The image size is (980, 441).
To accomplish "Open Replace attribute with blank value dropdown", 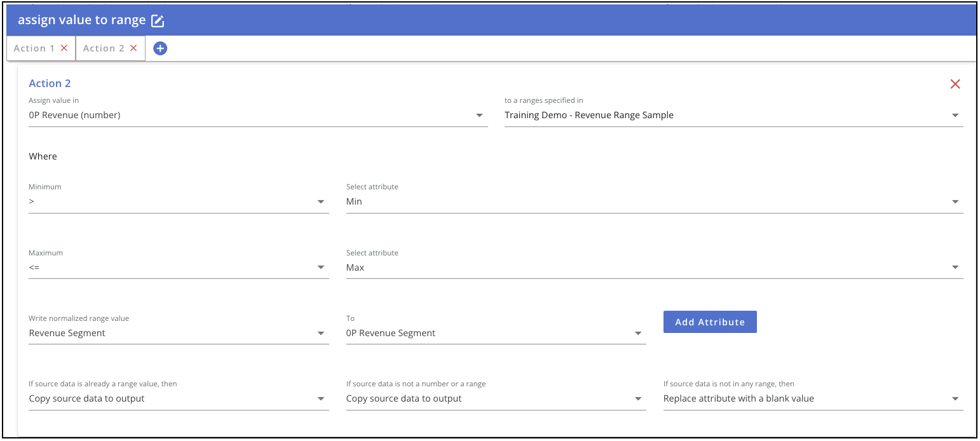I will 813,399.
